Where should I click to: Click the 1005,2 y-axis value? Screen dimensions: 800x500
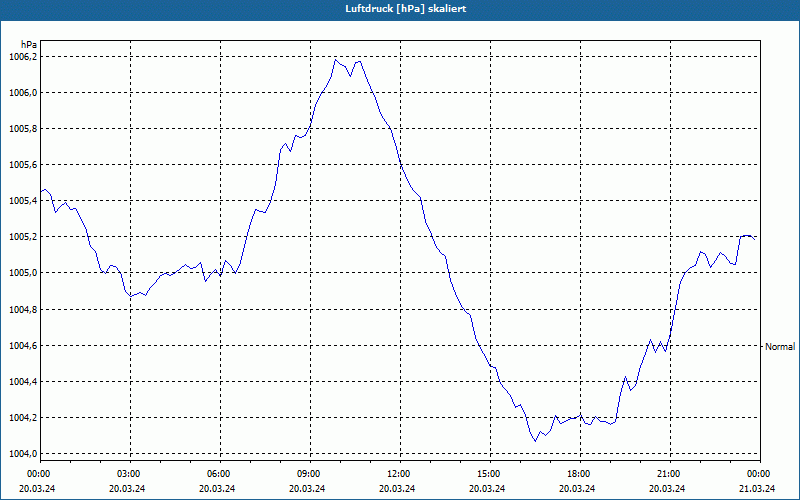coord(23,237)
